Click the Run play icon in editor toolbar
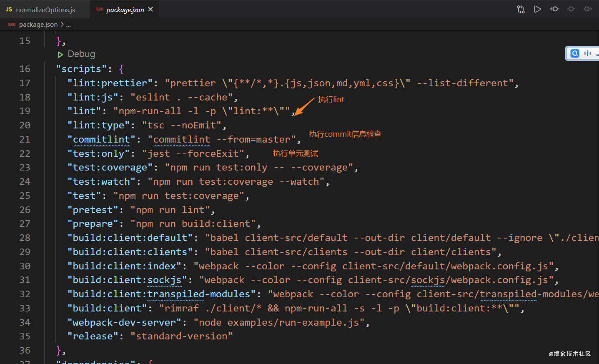The width and height of the screenshot is (599, 364). [537, 9]
